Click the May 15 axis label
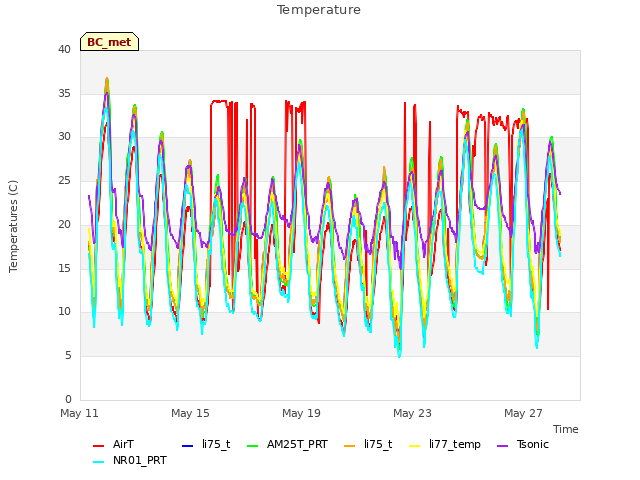Viewport: 640px width, 480px height. [x=191, y=413]
